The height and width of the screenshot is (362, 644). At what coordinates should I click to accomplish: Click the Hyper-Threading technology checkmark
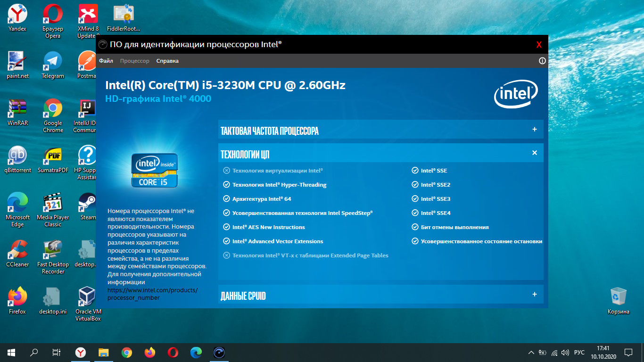tap(226, 185)
